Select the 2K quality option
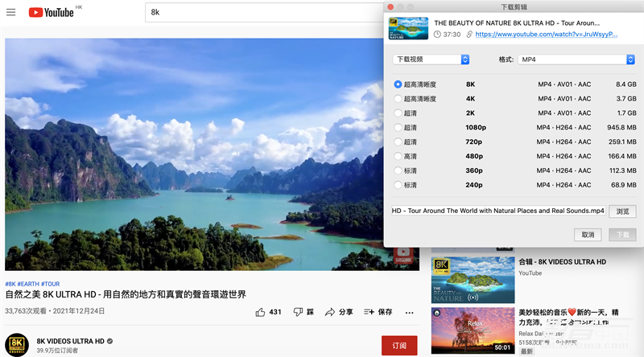The height and width of the screenshot is (357, 644). 398,113
